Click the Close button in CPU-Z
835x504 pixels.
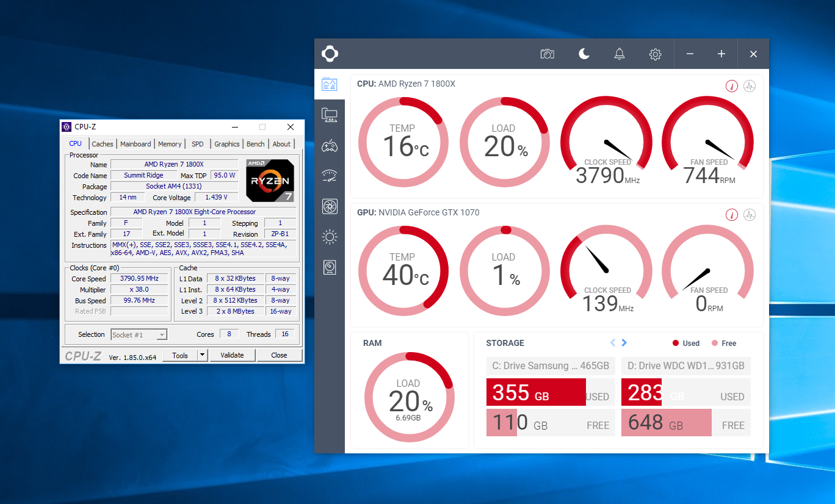tap(279, 355)
